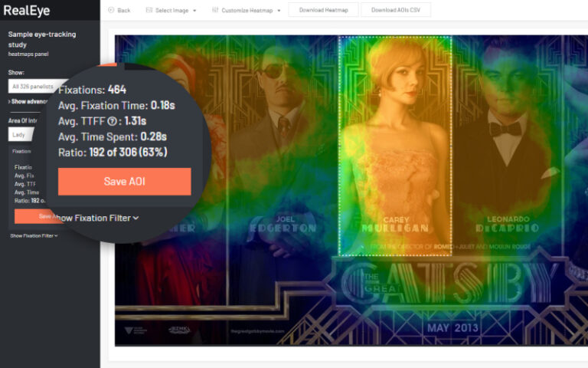Expand Show Fixation Filter in sidebar
This screenshot has width=588, height=368.
pyautogui.click(x=34, y=235)
